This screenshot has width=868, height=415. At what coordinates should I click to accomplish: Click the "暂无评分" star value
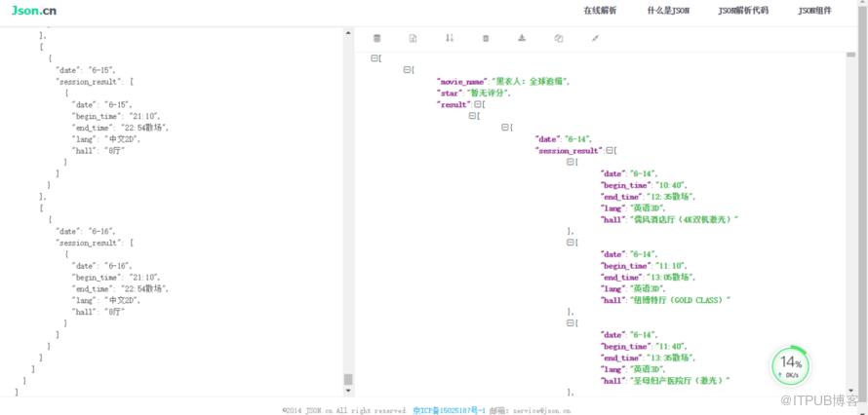[487, 94]
